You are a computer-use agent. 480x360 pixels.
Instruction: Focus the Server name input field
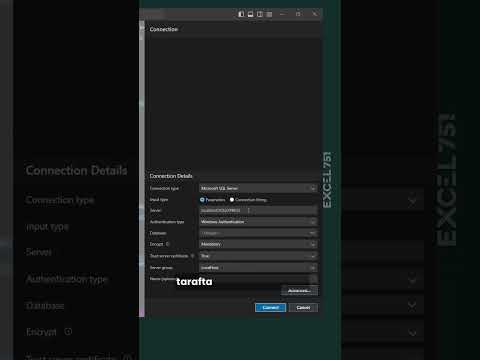click(x=258, y=210)
